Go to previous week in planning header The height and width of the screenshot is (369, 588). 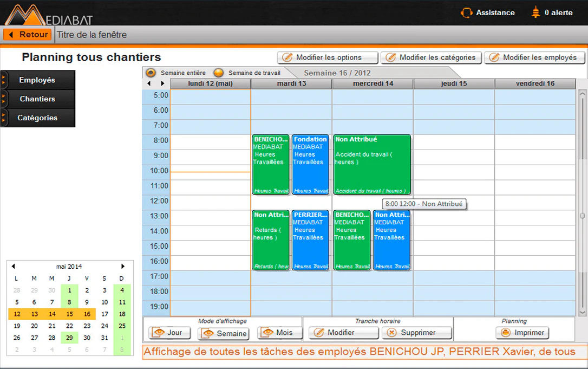click(149, 83)
